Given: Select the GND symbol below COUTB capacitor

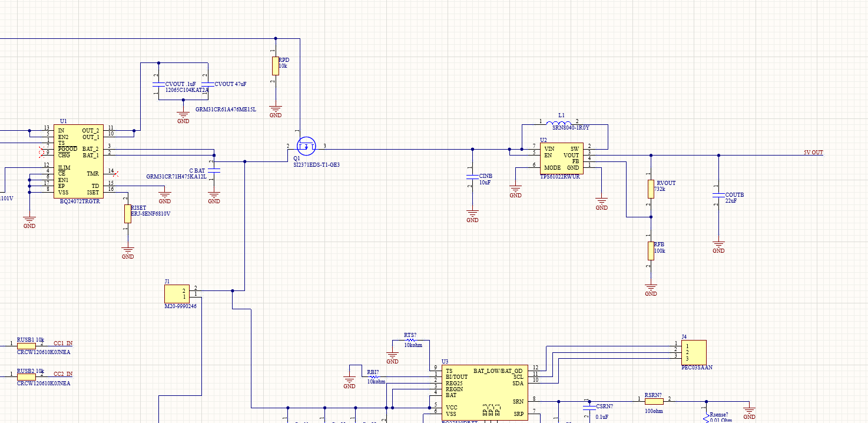Looking at the screenshot, I should (x=718, y=247).
